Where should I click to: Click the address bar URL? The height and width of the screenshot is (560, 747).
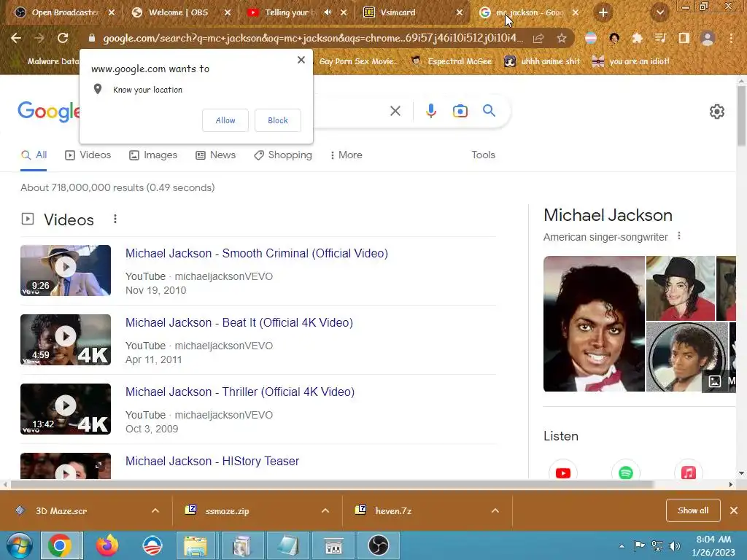(x=313, y=38)
